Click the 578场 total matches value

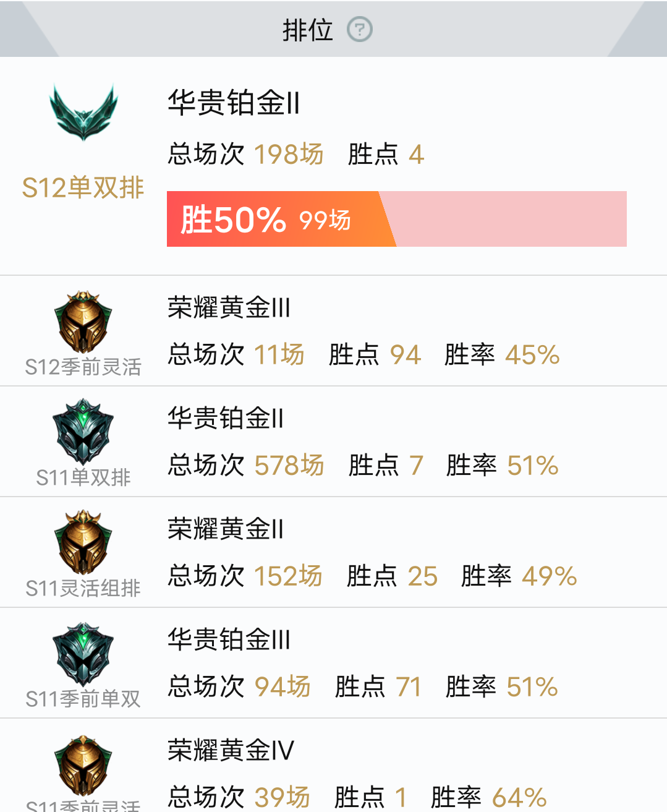coord(289,465)
